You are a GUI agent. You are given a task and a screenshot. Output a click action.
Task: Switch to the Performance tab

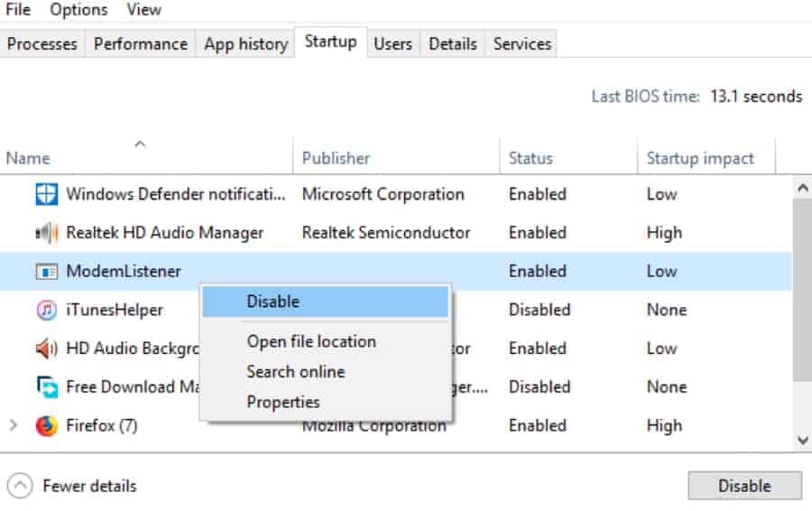pos(141,44)
